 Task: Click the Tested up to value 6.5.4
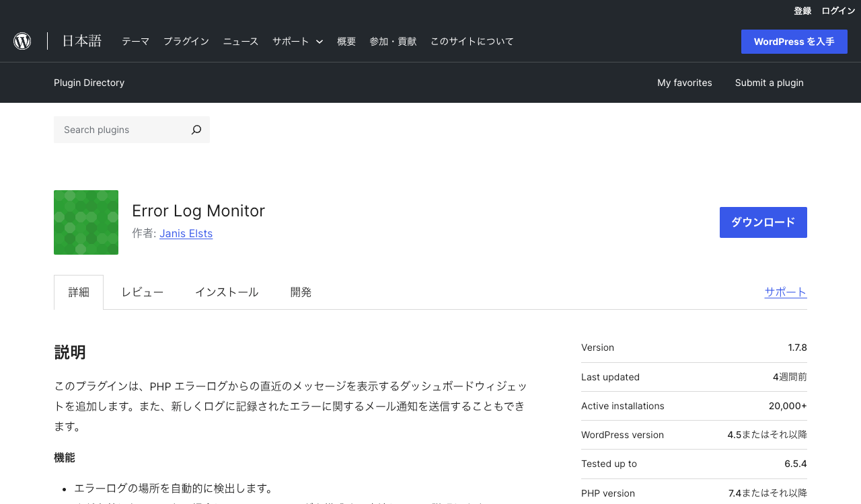pyautogui.click(x=796, y=464)
